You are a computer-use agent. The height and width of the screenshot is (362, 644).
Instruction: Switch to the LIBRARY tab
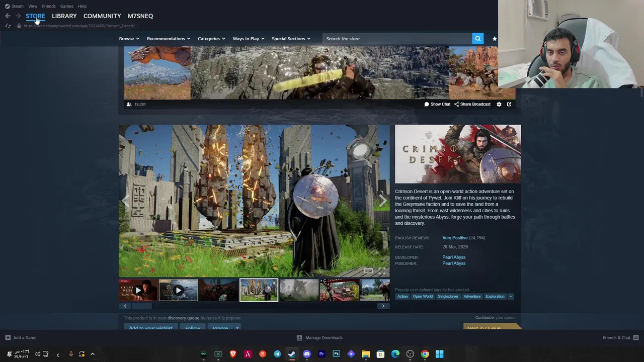(x=64, y=16)
